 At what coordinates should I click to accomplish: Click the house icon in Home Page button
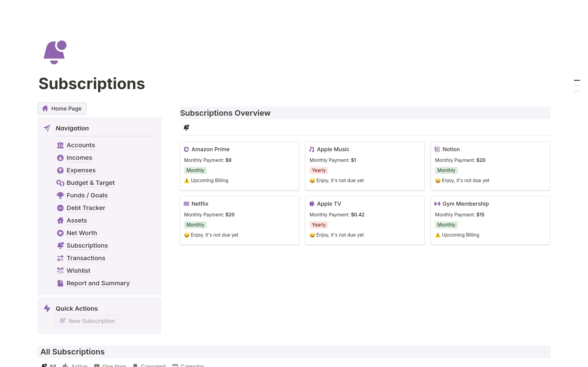coord(45,109)
